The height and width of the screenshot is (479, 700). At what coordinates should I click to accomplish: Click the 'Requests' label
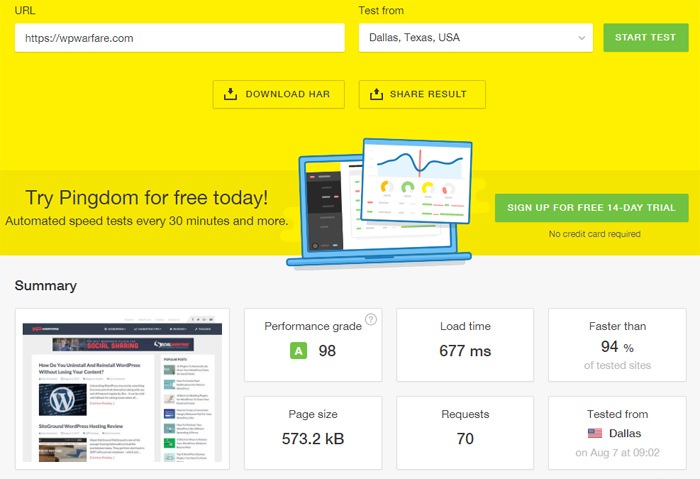[x=465, y=414]
